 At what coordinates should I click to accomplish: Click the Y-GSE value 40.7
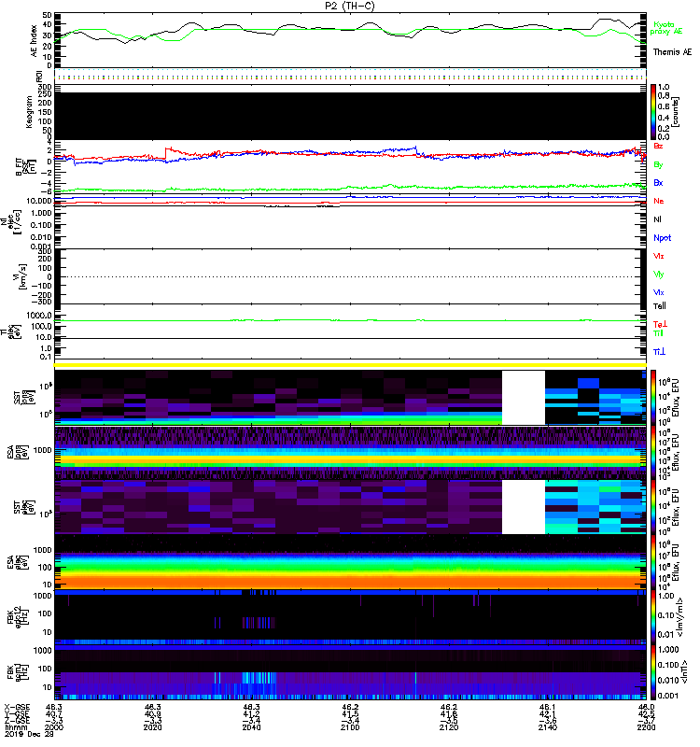(54, 714)
